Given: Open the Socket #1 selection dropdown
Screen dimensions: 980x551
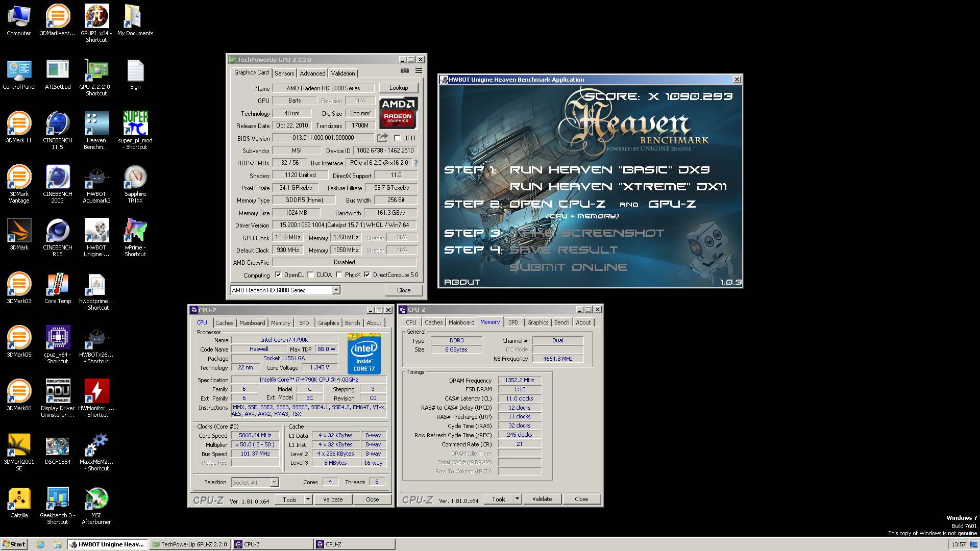Looking at the screenshot, I should pos(255,482).
